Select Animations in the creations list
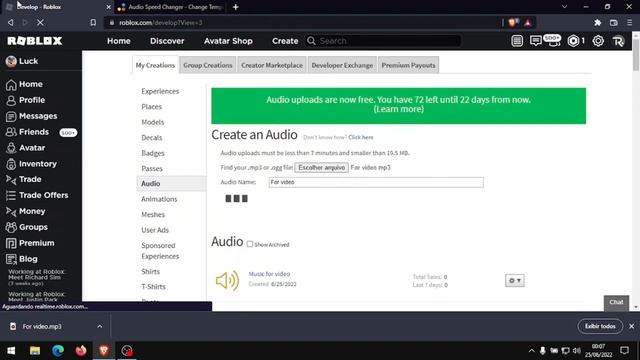 click(159, 199)
